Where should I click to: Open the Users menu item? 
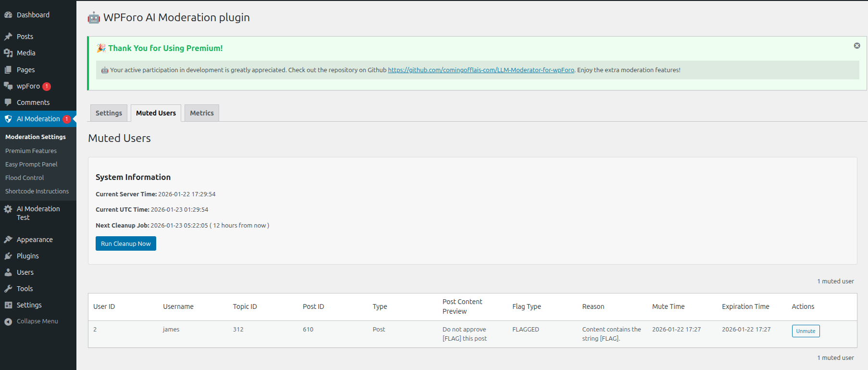click(38, 272)
